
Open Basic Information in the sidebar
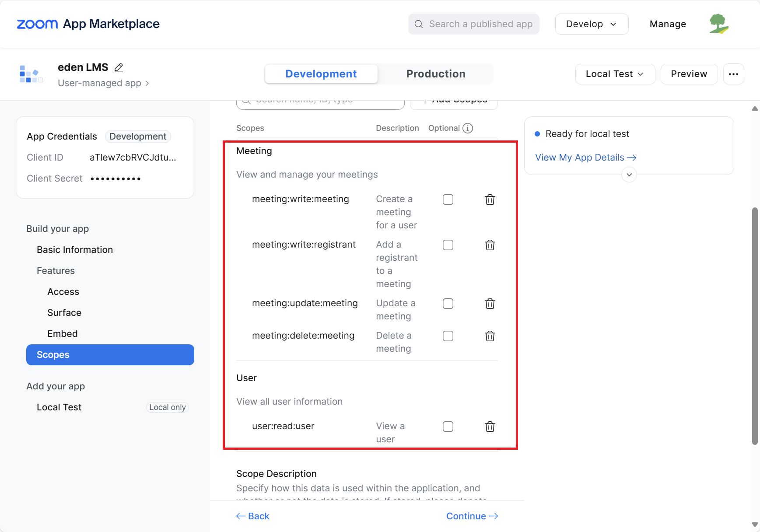(x=75, y=250)
